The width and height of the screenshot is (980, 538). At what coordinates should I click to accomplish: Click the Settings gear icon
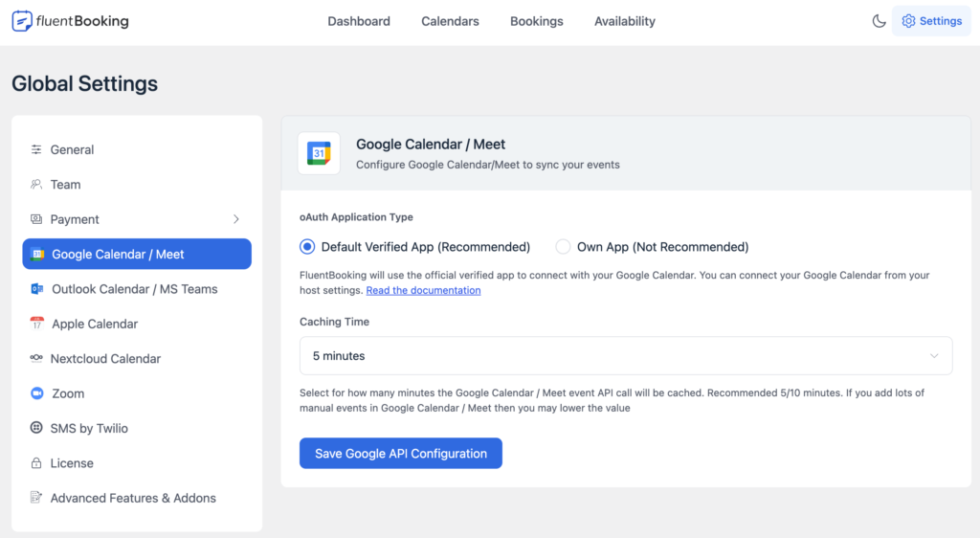click(x=908, y=21)
